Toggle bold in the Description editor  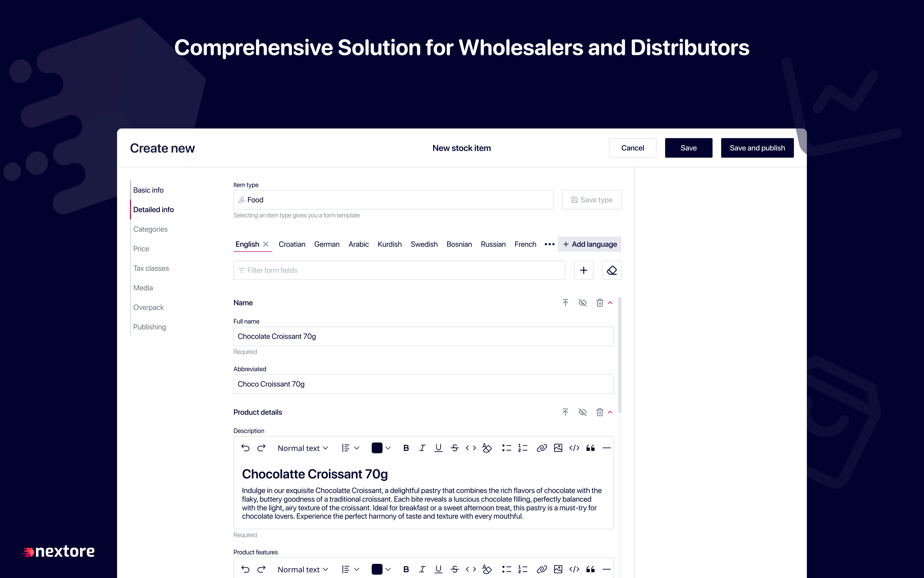pos(406,448)
